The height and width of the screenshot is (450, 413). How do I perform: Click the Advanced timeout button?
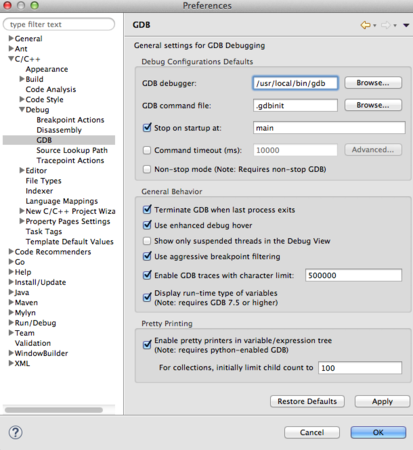coord(373,150)
